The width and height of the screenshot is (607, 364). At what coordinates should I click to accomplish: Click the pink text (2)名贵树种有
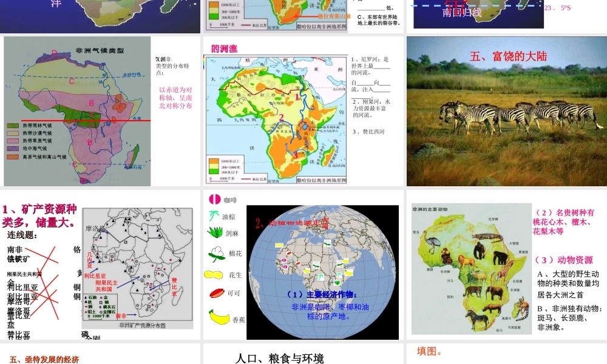[565, 213]
